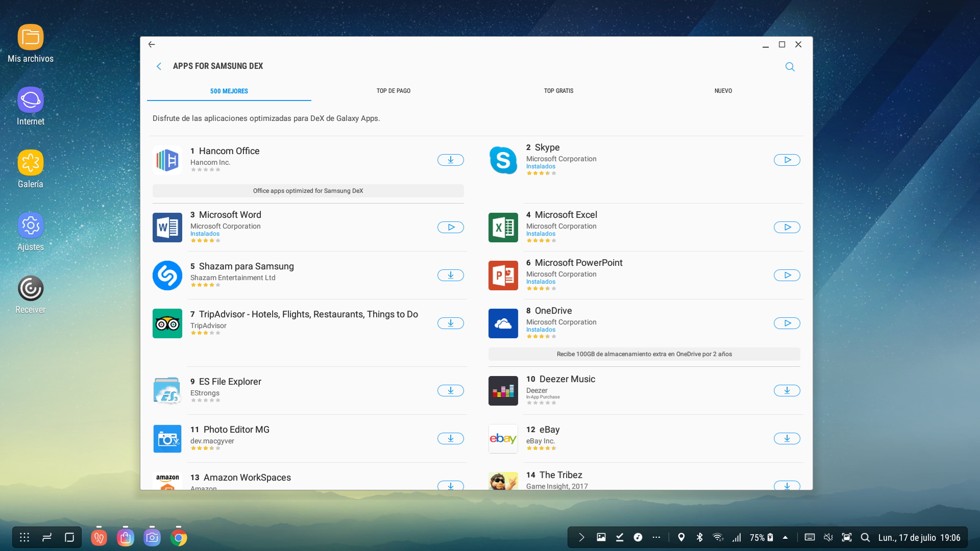This screenshot has width=980, height=551.
Task: Launch Microsoft Word with the play button
Action: point(451,228)
